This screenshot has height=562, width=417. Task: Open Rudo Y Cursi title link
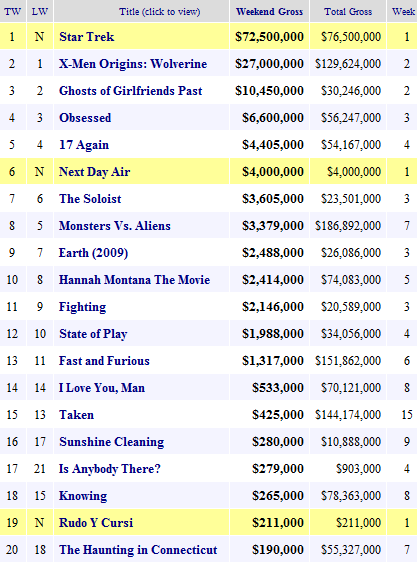96,523
